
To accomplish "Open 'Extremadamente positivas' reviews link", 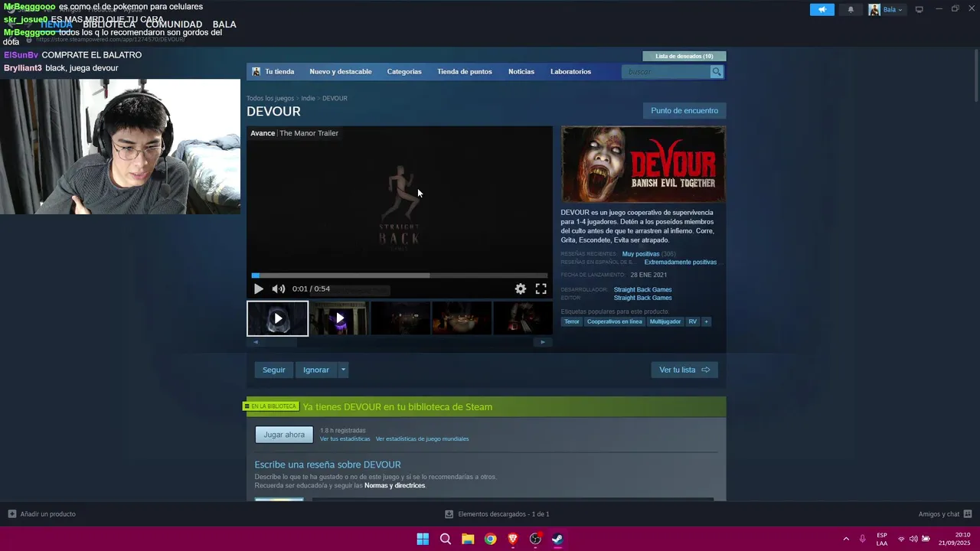I will (x=681, y=262).
